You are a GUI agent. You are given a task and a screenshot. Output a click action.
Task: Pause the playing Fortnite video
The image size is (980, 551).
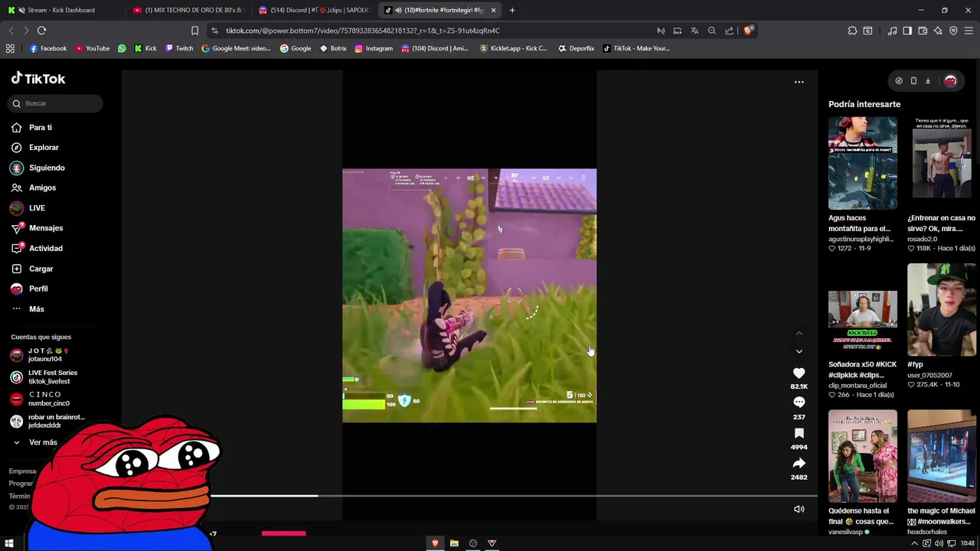coord(469,295)
